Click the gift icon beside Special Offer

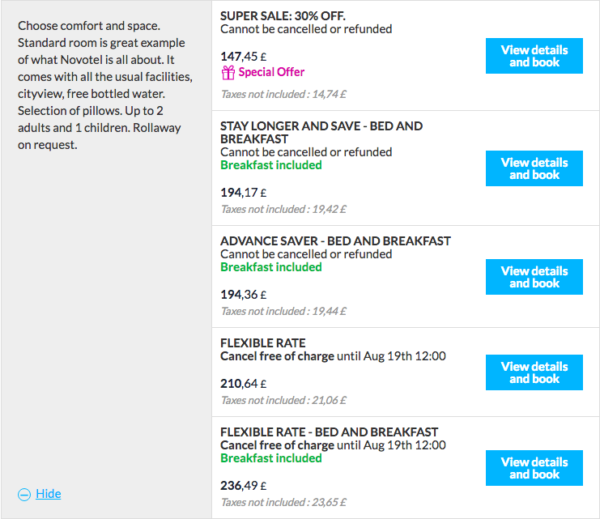pos(227,72)
